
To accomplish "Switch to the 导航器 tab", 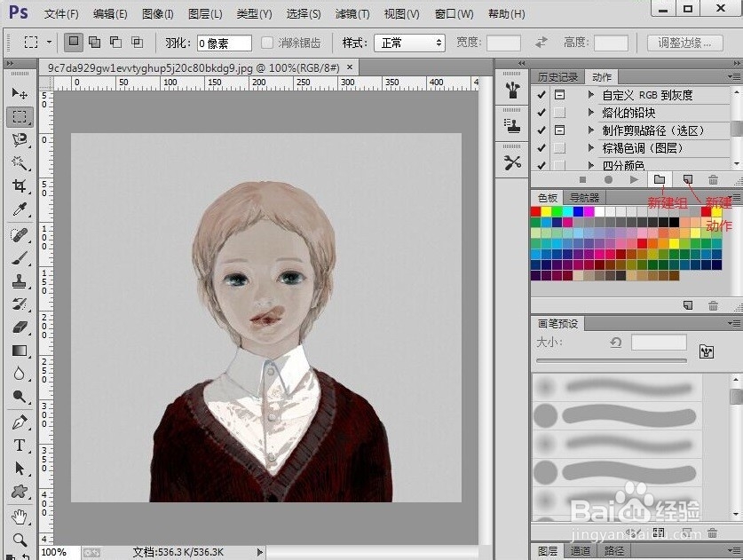I will (x=584, y=198).
